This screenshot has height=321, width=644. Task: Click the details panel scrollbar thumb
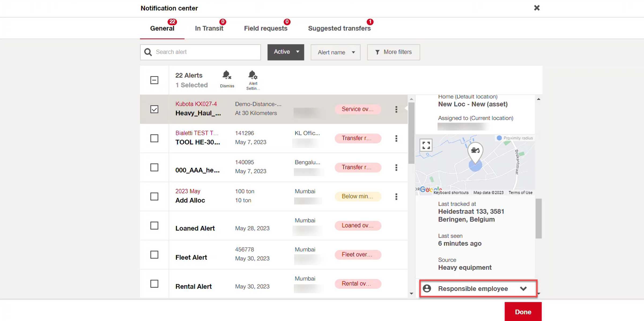(538, 218)
